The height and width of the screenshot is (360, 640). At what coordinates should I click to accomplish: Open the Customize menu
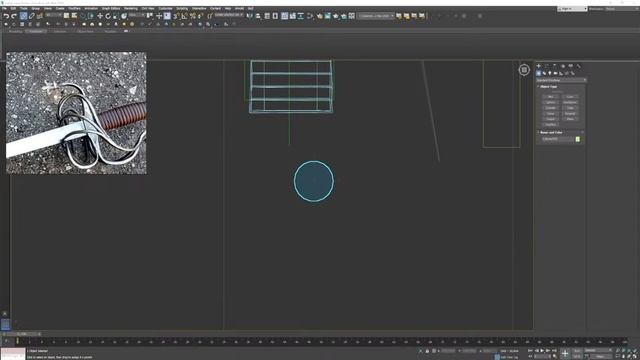pos(165,8)
